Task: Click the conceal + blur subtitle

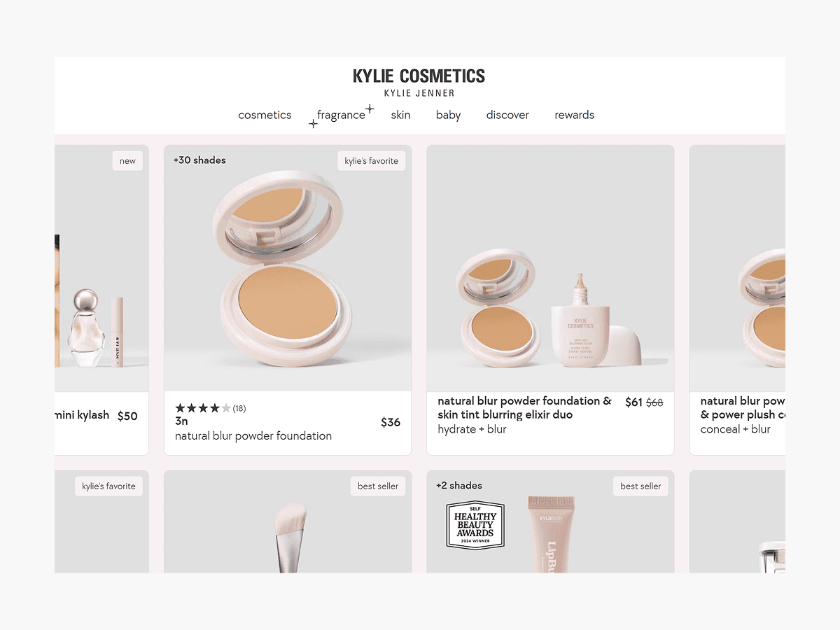Action: click(735, 429)
